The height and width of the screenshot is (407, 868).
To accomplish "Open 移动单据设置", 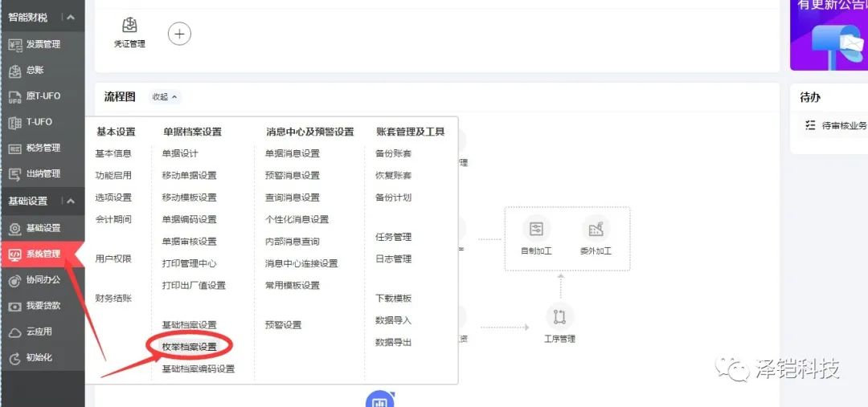I will [190, 175].
